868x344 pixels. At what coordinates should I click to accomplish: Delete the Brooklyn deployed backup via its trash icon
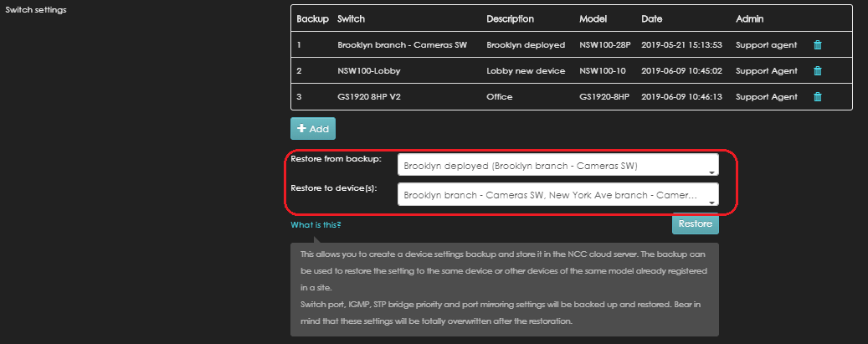tap(818, 45)
